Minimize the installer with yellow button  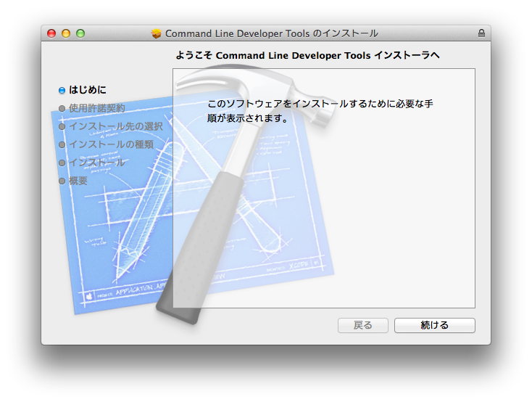click(x=66, y=33)
